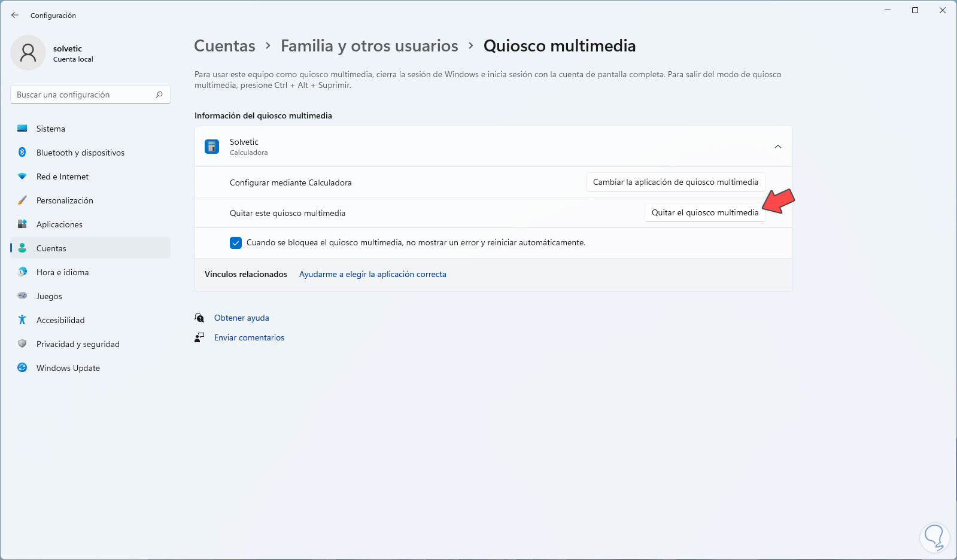Click the Obtener ayuda link

point(241,318)
